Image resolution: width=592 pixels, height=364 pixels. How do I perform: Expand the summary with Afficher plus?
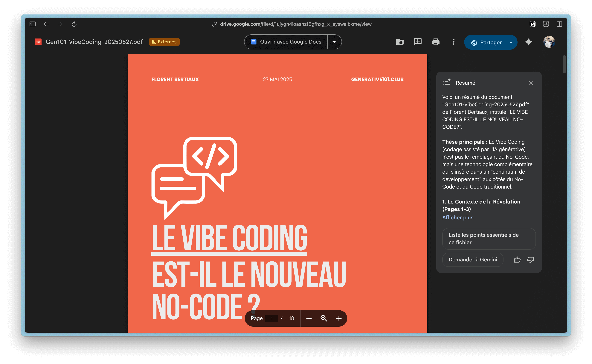(457, 217)
